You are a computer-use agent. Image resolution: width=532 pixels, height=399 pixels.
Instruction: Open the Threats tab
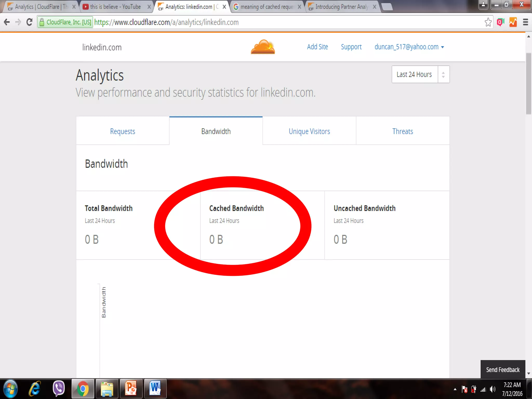402,131
